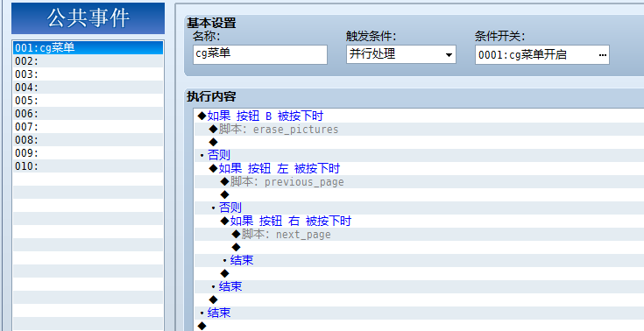Select empty command line below erase_pictures

[x=419, y=142]
